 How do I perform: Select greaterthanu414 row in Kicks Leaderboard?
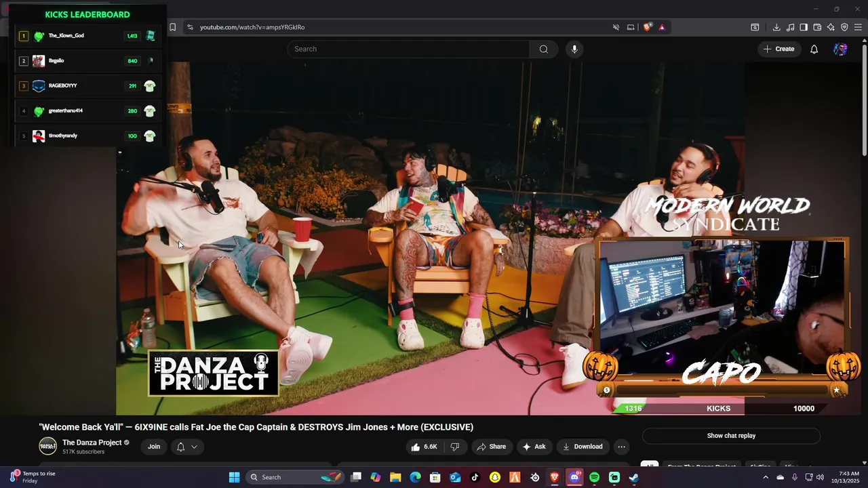(87, 111)
